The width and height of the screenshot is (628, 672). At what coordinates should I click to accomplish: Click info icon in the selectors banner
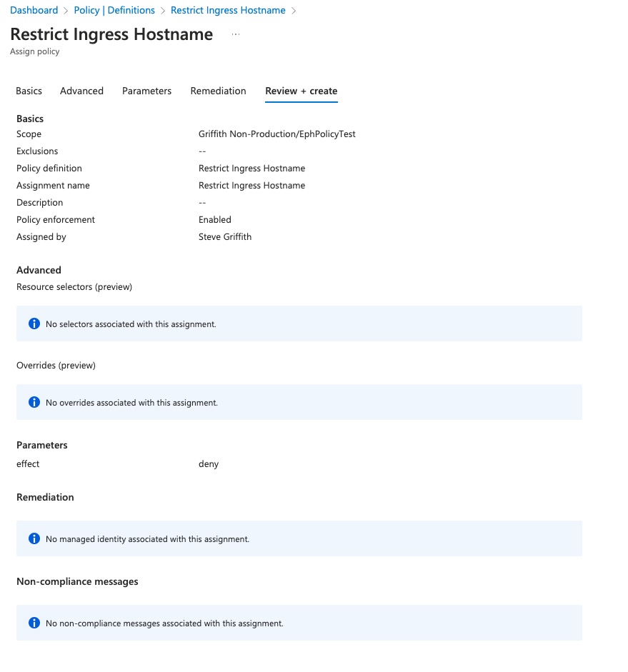tap(34, 324)
